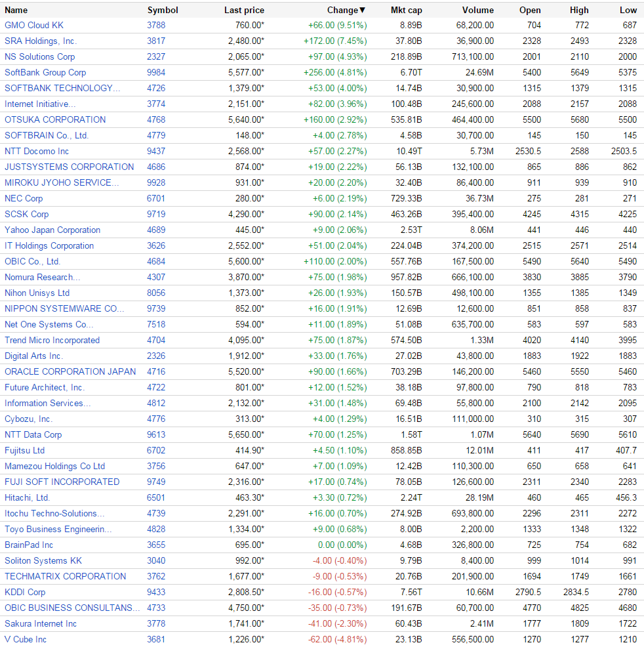The height and width of the screenshot is (647, 644).
Task: Open Trend Micro Incorporated link
Action: pyautogui.click(x=52, y=341)
